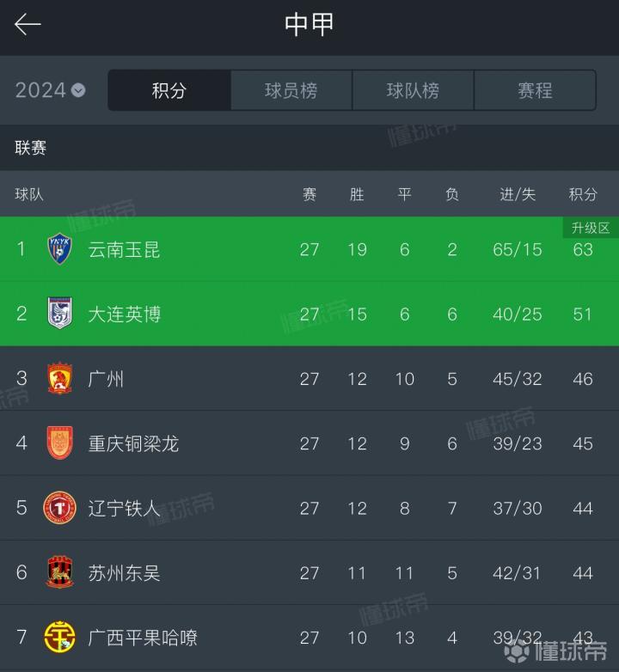Switch to the 球队榜 tab
Screen dimensions: 619x672
414,90
